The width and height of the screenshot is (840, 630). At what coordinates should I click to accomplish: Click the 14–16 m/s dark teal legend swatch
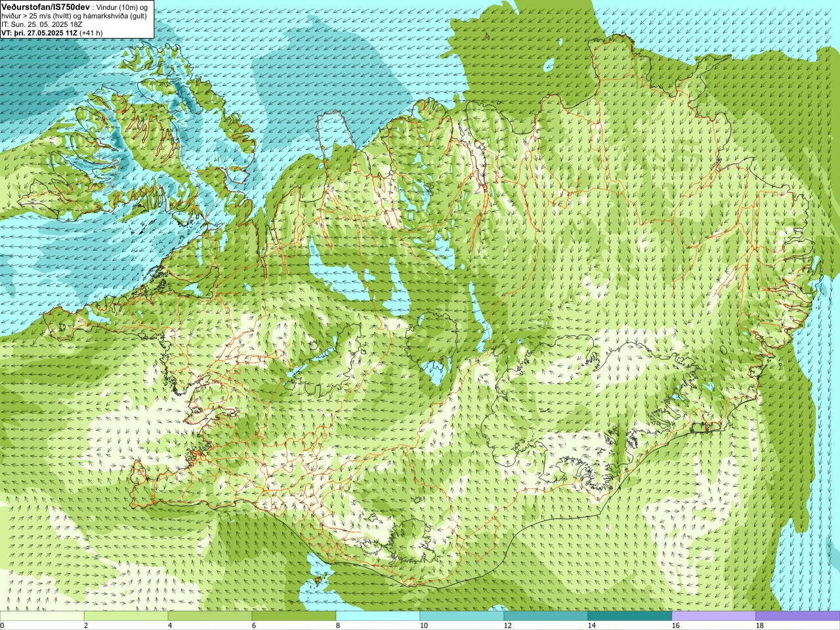(630, 616)
